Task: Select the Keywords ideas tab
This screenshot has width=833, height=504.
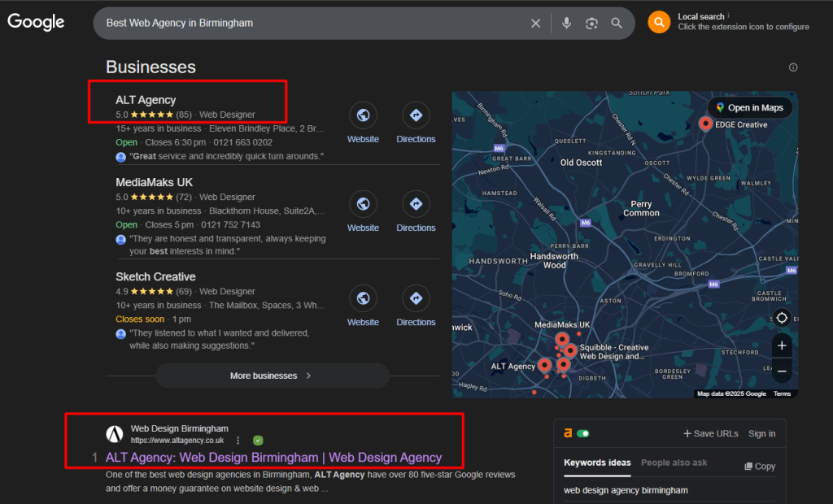Action: pyautogui.click(x=596, y=463)
